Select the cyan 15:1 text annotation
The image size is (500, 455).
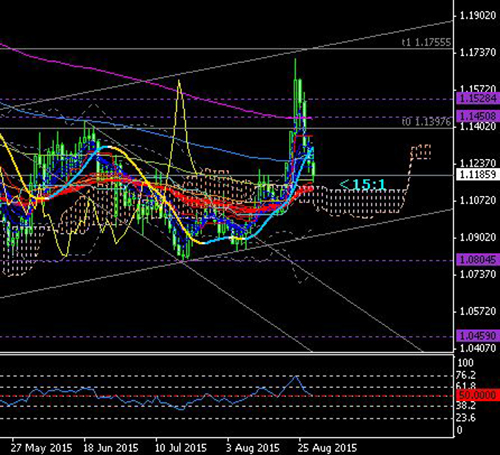tap(363, 184)
